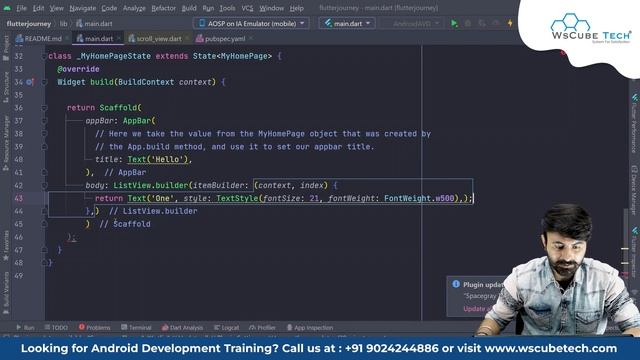Screen dimensions: 640x360
Task: Open the Tools menu
Action: click(227, 8)
